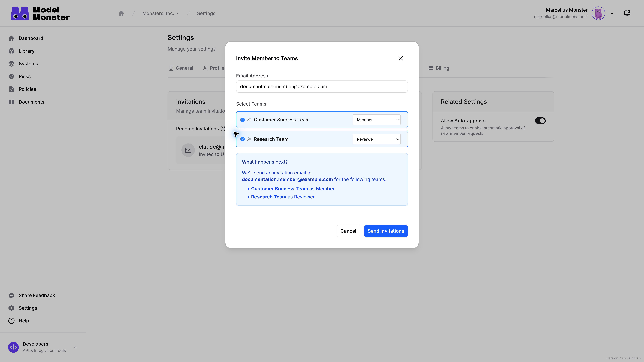
Task: Click Marcellus Monster's avatar
Action: coord(598,13)
